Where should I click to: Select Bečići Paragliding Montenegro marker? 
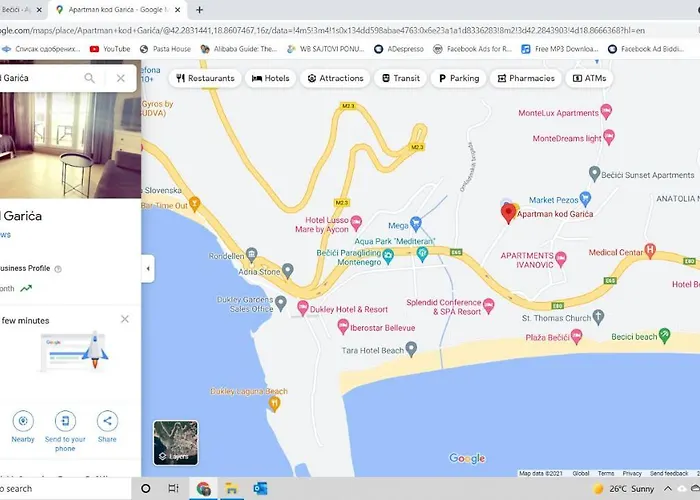click(388, 256)
